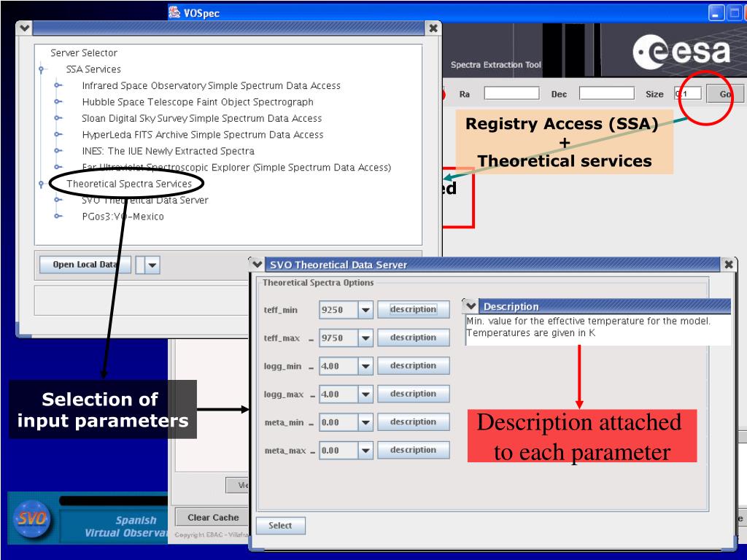Select the Theoretical Spectra Services node

tap(129, 184)
